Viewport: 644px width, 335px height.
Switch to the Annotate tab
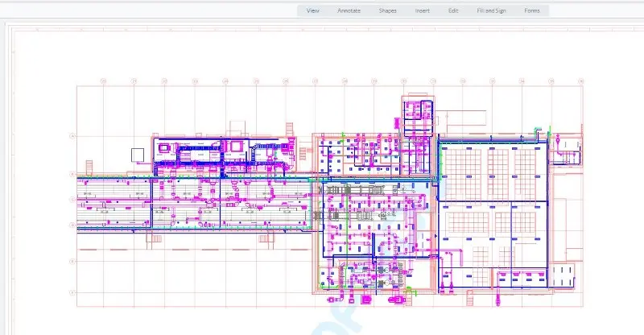pos(349,10)
